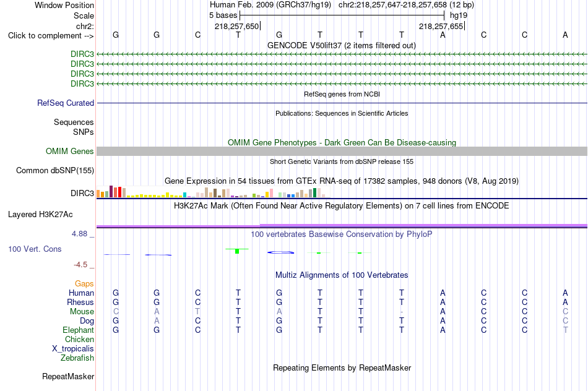The width and height of the screenshot is (588, 391).
Task: Open the OMIM Gene Phenotypes track title
Action: [342, 142]
